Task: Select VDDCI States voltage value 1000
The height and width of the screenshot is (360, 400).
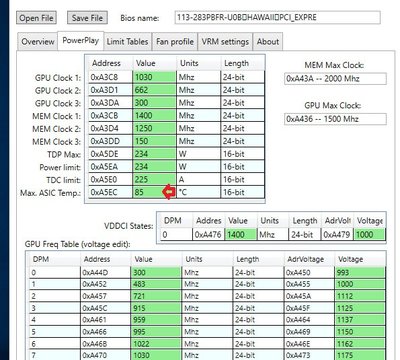Action: [370, 235]
